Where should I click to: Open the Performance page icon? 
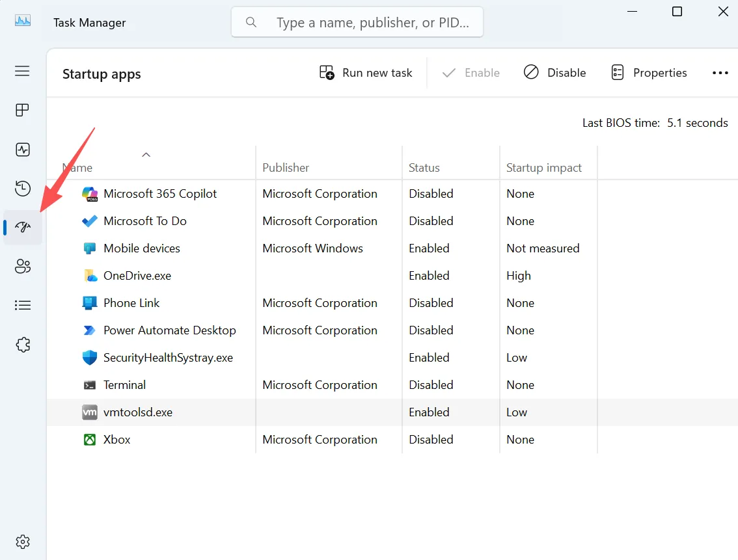[22, 150]
